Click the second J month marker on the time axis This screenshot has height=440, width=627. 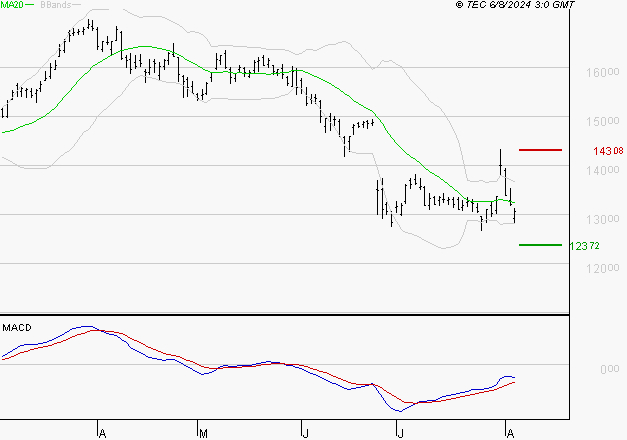pos(400,434)
